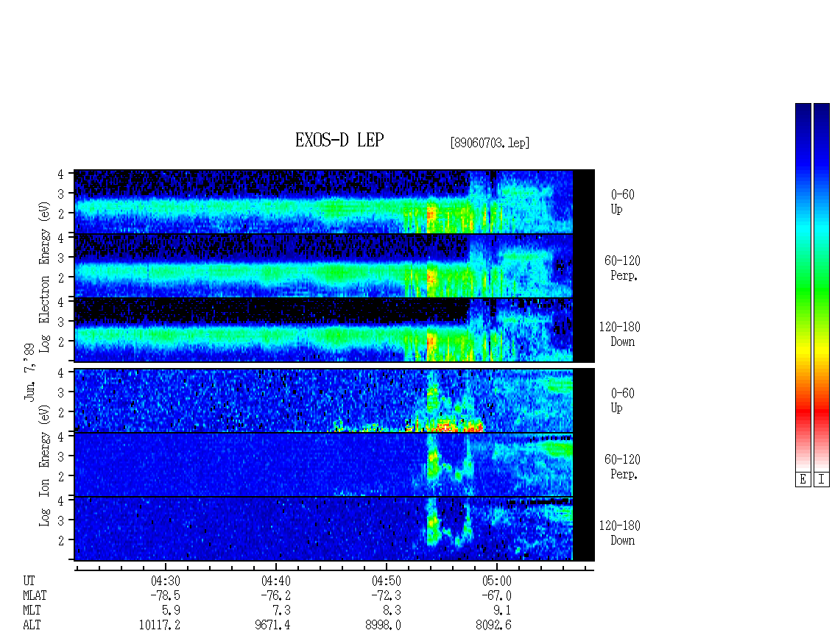Click the Log Electron Energy (eV) axis label
The width and height of the screenshot is (832, 644).
pyautogui.click(x=44, y=277)
